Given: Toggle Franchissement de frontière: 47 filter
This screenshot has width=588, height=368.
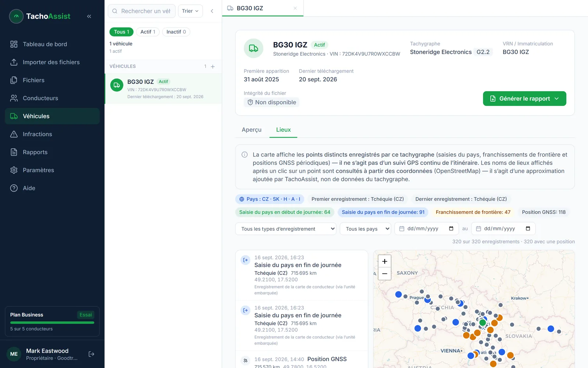Looking at the screenshot, I should coord(473,212).
